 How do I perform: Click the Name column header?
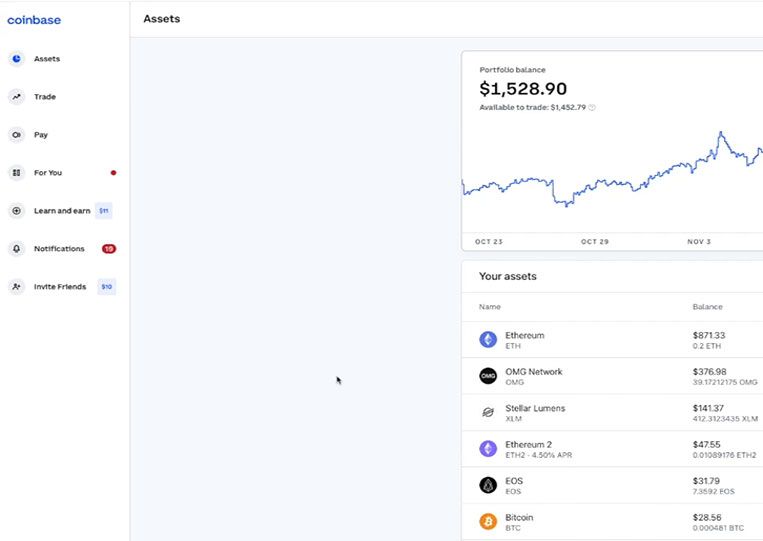pos(490,307)
